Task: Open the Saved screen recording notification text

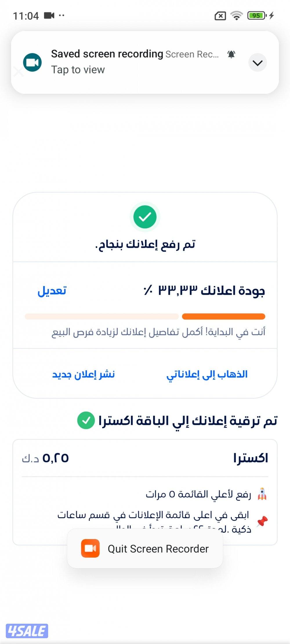Action: point(107,54)
